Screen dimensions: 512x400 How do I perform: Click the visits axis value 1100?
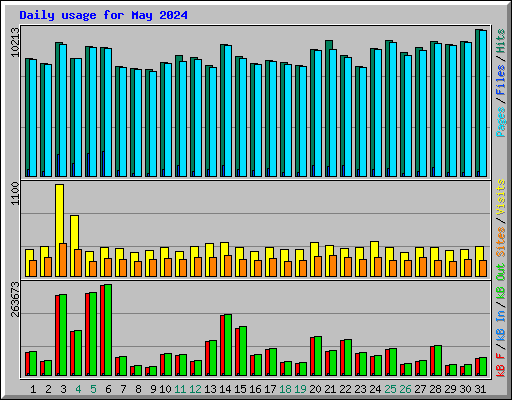point(15,194)
